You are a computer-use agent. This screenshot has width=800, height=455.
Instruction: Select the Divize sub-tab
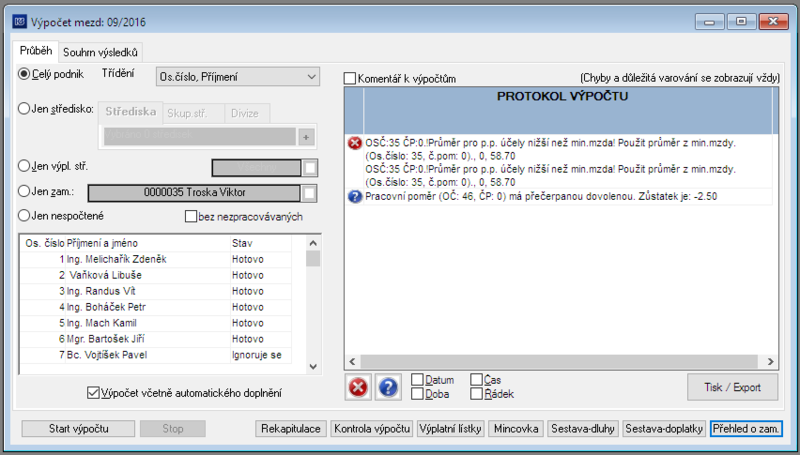click(247, 113)
